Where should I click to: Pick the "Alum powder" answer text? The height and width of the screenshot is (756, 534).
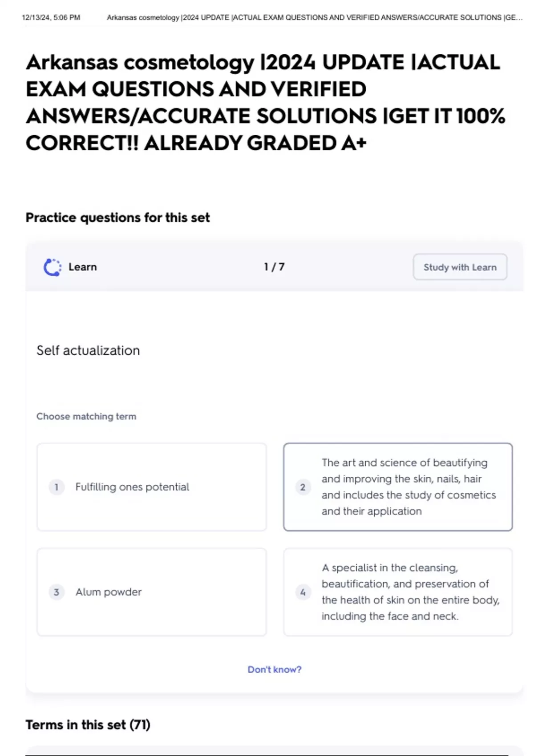click(109, 592)
